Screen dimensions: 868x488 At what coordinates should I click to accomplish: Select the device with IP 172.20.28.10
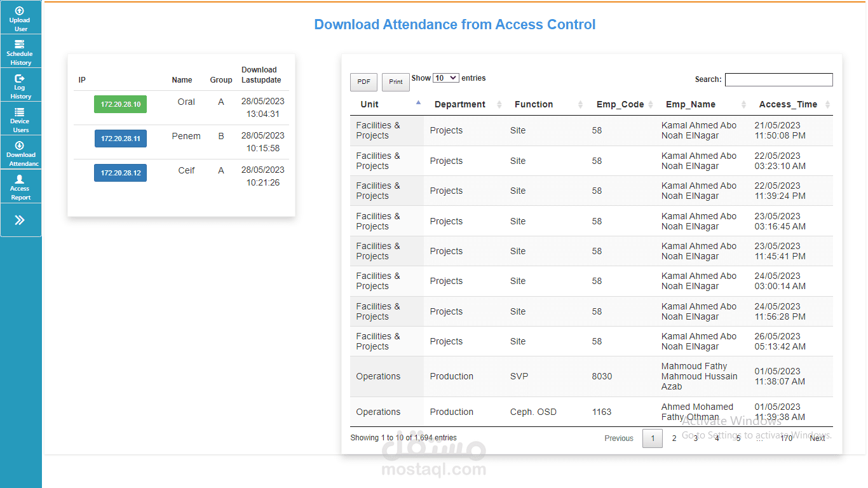click(x=120, y=104)
